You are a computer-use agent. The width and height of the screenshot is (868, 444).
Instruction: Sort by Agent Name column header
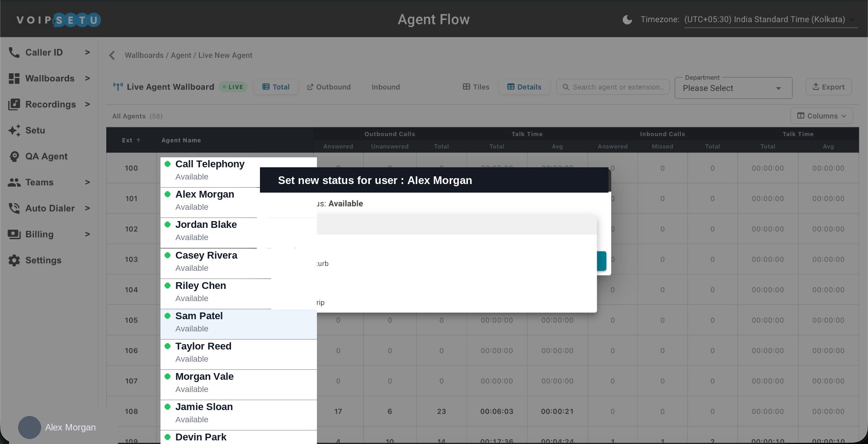click(181, 140)
